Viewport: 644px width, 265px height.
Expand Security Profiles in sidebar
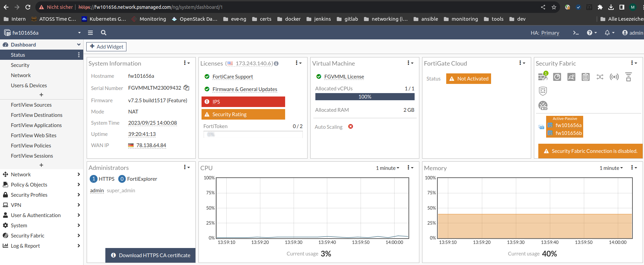(x=41, y=195)
